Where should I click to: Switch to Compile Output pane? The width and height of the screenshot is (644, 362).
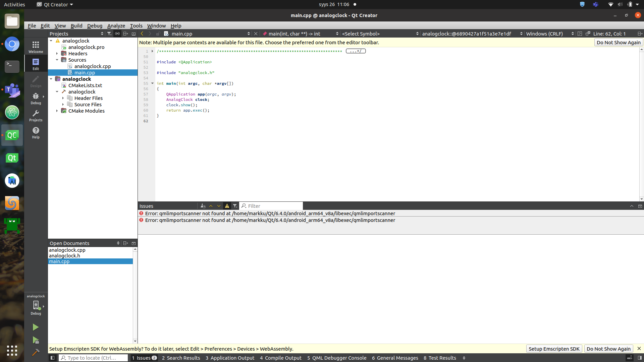coord(281,358)
